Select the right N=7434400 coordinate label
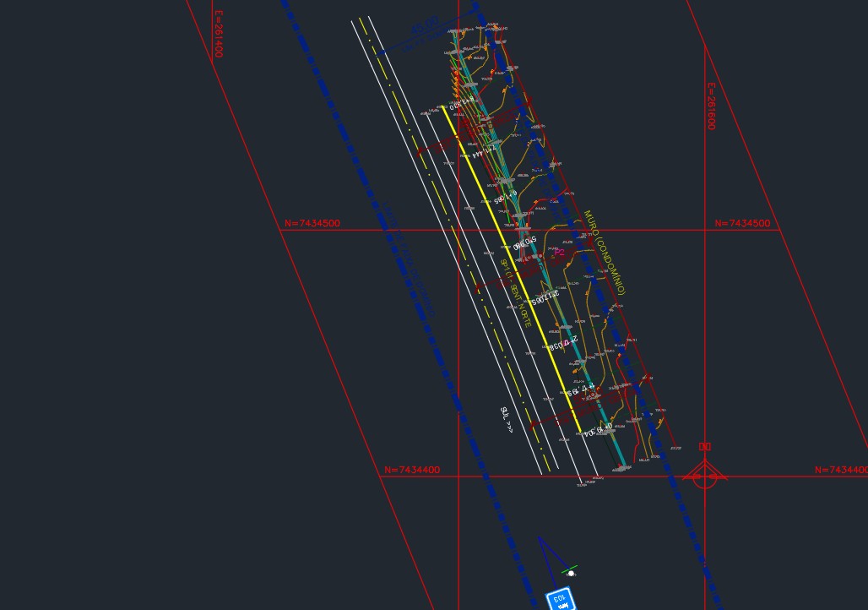The image size is (868, 610). (841, 470)
